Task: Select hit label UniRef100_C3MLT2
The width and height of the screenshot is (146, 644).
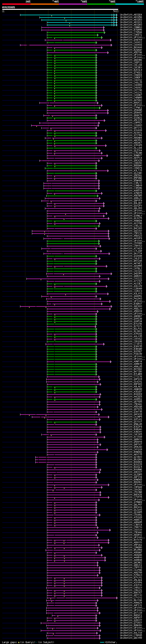Action: [131, 183]
